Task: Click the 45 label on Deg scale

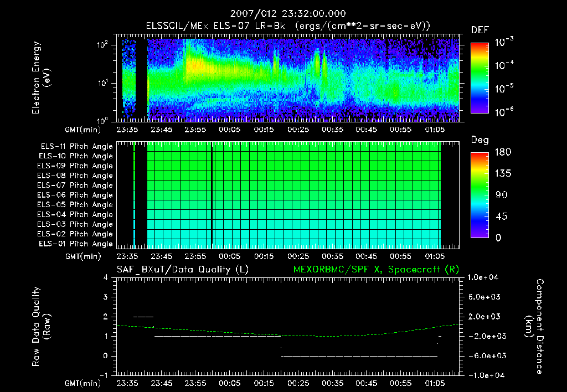Action: click(x=502, y=216)
